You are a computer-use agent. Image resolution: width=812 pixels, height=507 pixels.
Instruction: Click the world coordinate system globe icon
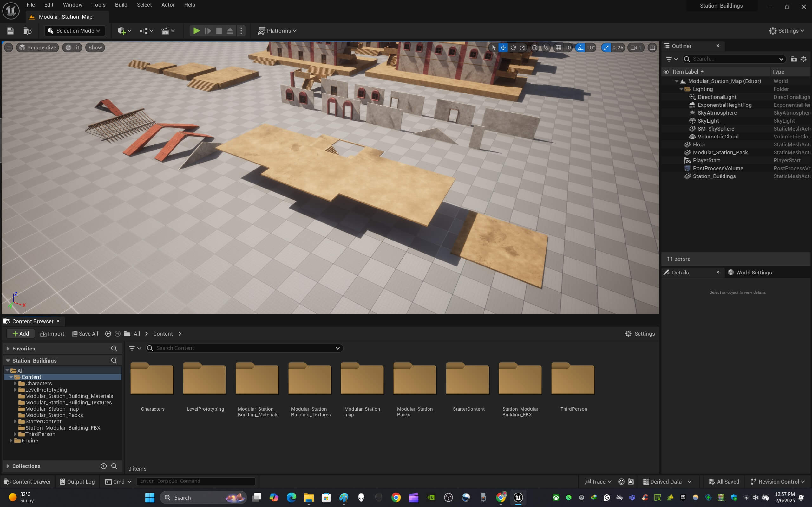pos(534,48)
